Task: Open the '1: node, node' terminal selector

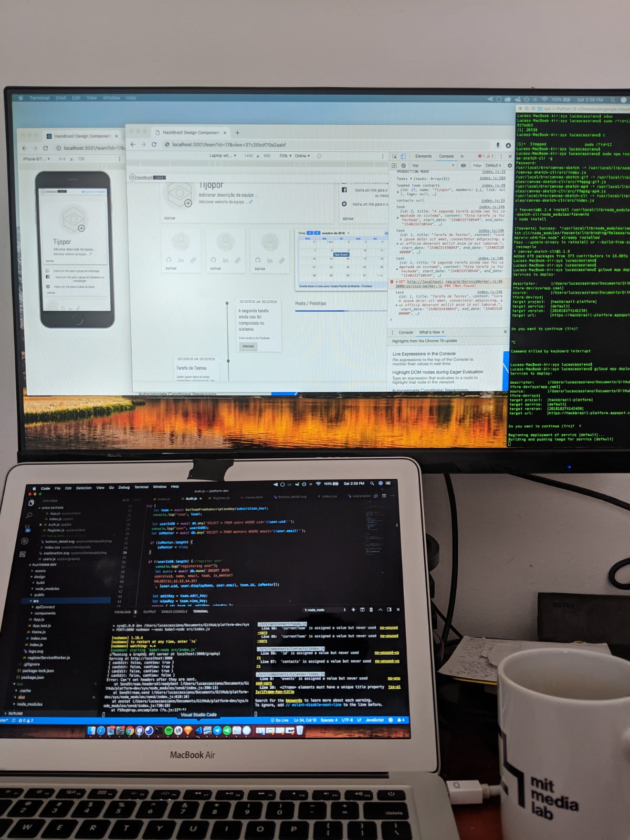Action: tap(324, 610)
